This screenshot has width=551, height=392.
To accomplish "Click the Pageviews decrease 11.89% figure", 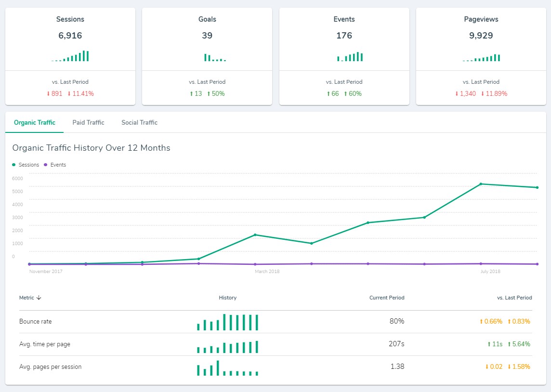I will click(x=494, y=93).
